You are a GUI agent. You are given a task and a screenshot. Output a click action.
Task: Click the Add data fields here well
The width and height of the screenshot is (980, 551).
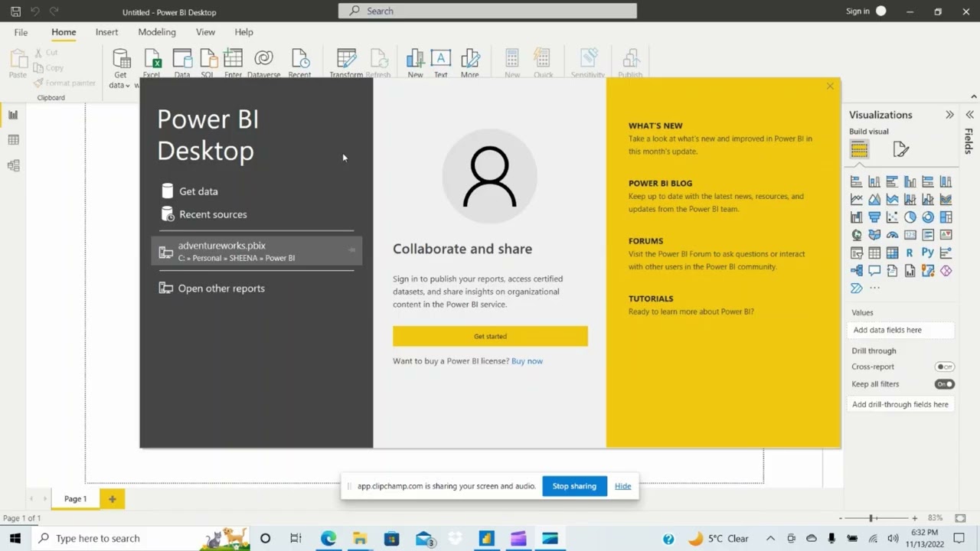click(x=901, y=330)
